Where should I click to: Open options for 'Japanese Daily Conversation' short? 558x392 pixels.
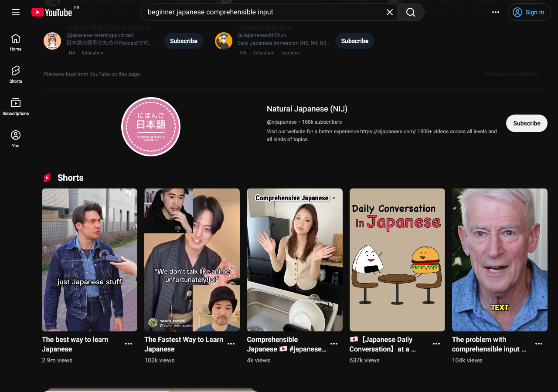436,344
